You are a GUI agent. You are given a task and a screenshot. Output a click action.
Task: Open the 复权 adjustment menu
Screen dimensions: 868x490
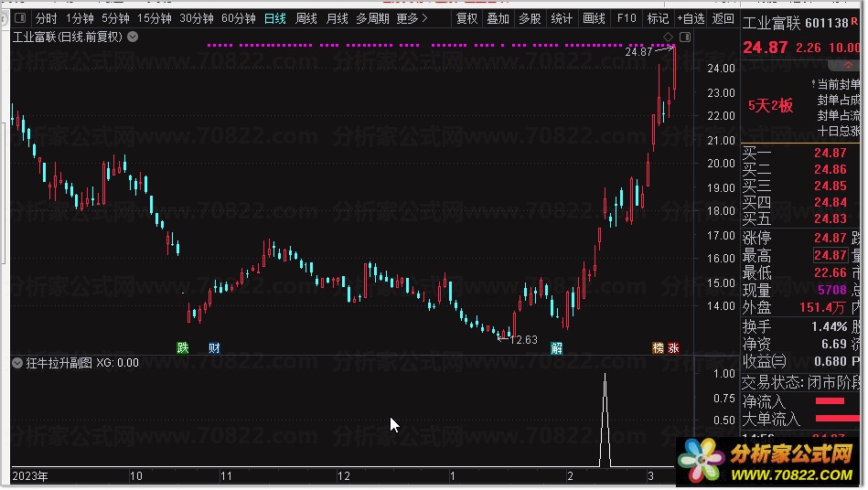pos(466,19)
